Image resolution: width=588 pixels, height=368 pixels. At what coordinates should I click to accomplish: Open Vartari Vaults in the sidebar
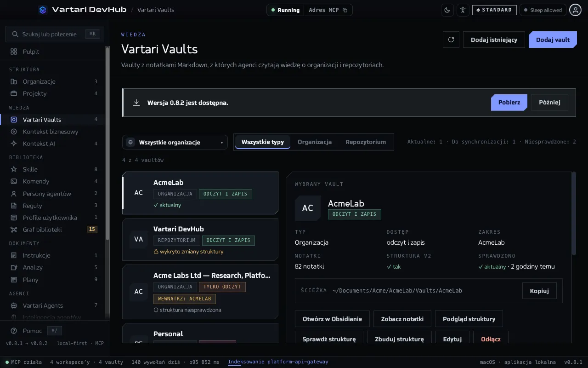click(x=53, y=120)
